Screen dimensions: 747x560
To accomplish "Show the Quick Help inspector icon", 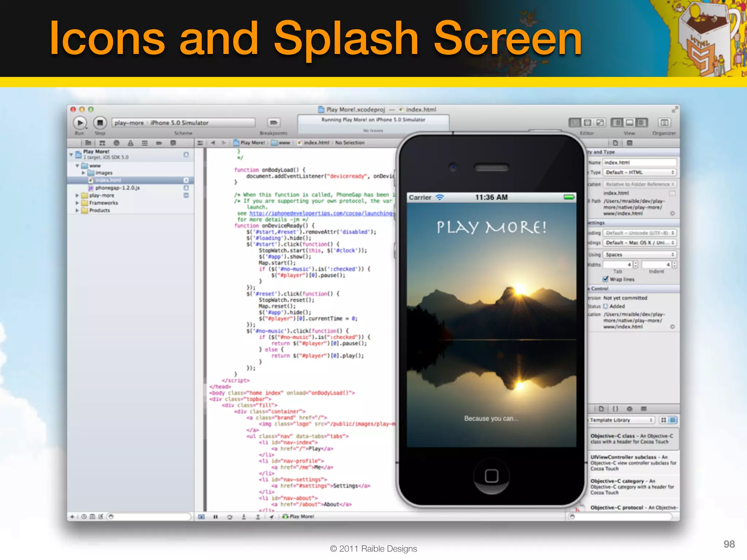I will pos(630,143).
